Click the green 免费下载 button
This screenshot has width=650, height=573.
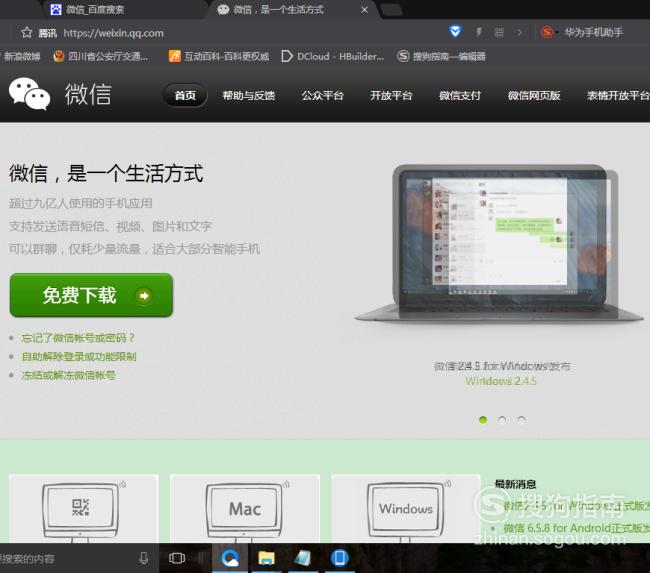pyautogui.click(x=91, y=295)
